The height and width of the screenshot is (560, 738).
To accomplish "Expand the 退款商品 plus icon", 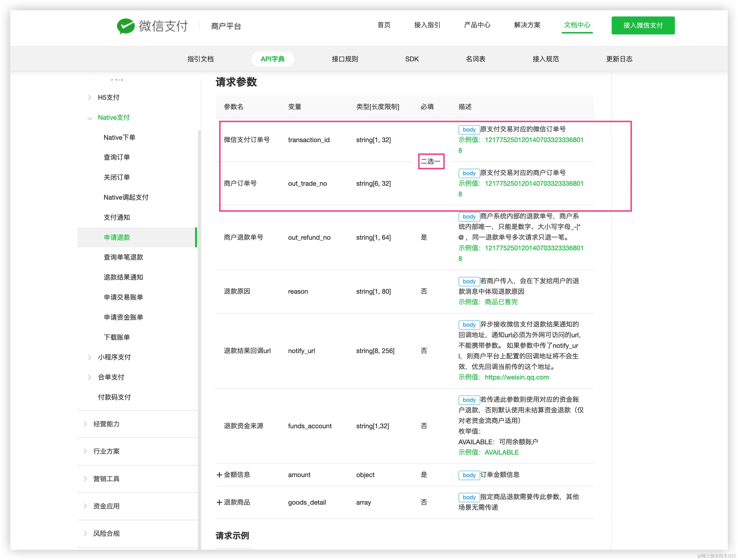I will [x=219, y=502].
